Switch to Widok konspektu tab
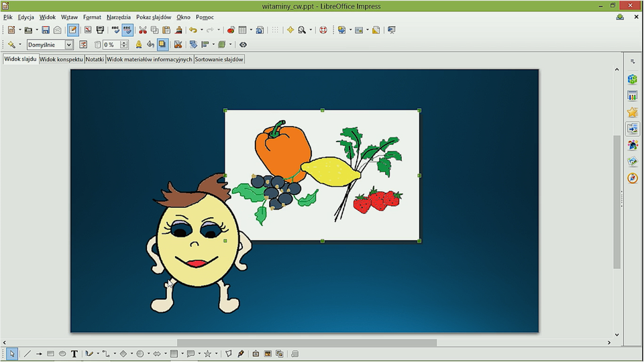Viewport: 644px width, 362px height. (61, 59)
